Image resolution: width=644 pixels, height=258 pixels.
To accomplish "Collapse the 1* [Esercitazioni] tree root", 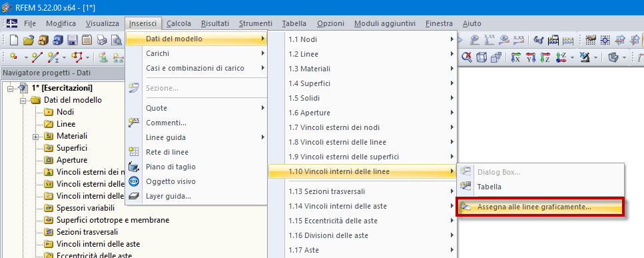I will pyautogui.click(x=10, y=88).
